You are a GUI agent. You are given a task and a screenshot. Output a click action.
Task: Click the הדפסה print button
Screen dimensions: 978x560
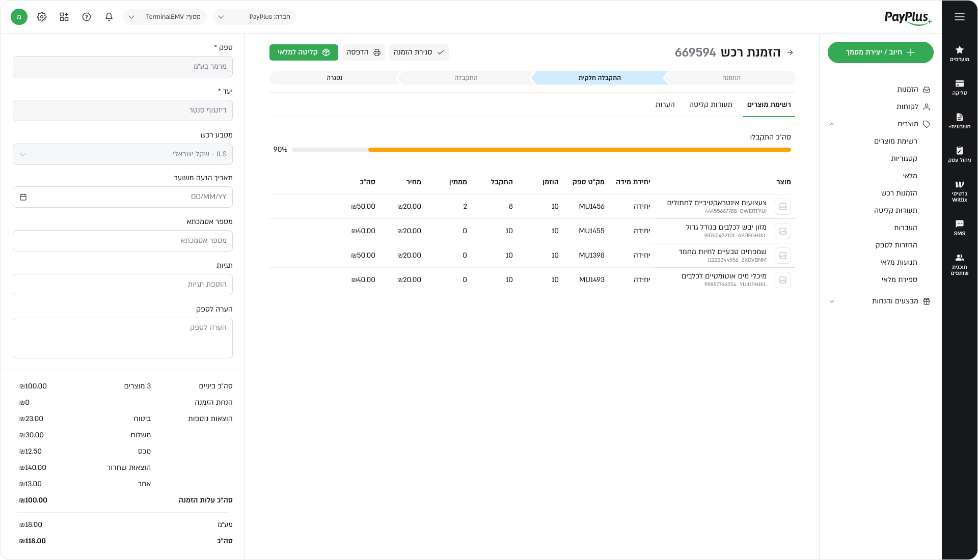[x=363, y=52]
